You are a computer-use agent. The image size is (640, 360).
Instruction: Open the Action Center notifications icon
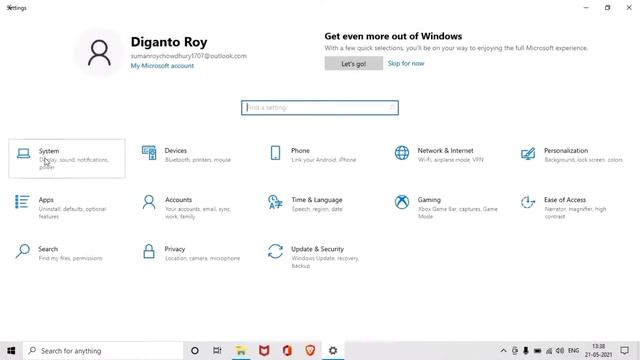pos(624,351)
